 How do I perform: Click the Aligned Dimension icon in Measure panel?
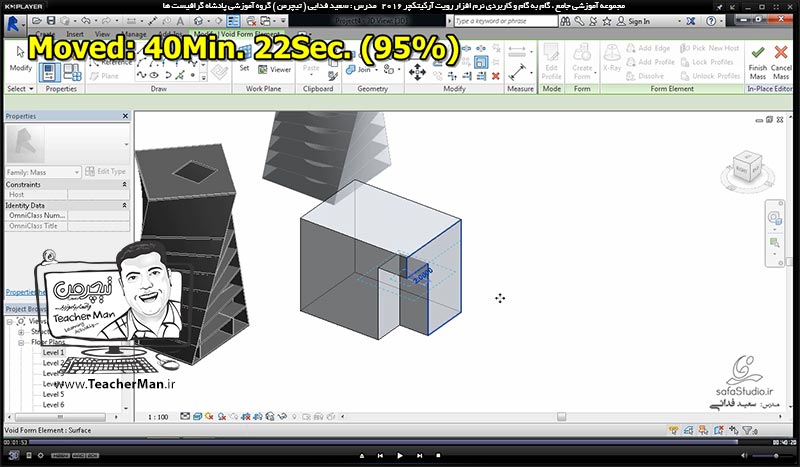point(517,51)
